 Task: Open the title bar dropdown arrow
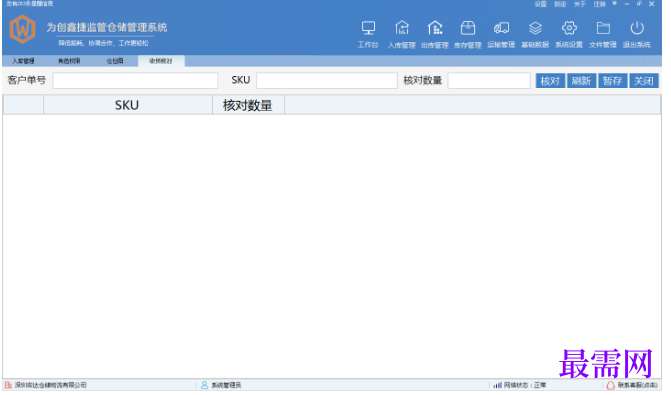(x=615, y=3)
